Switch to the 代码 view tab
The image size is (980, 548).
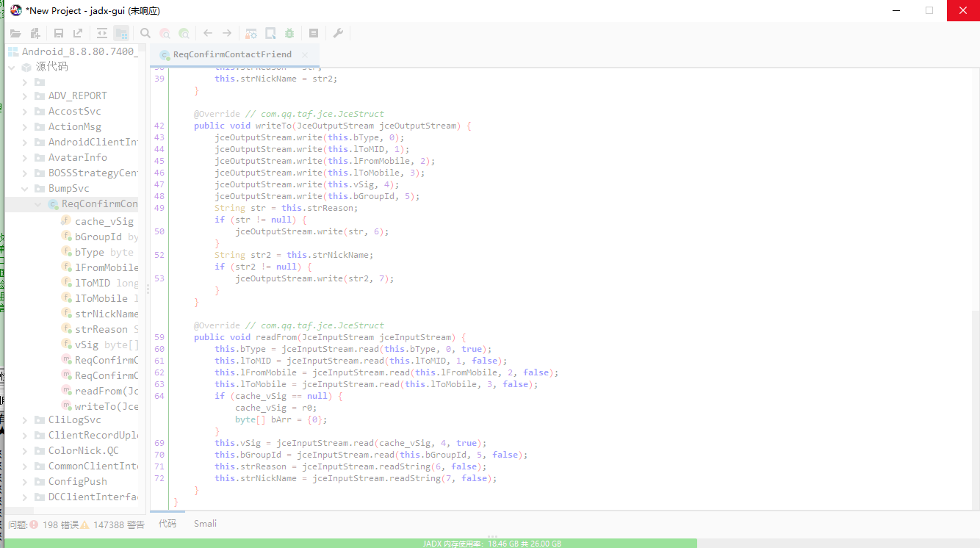tap(167, 524)
